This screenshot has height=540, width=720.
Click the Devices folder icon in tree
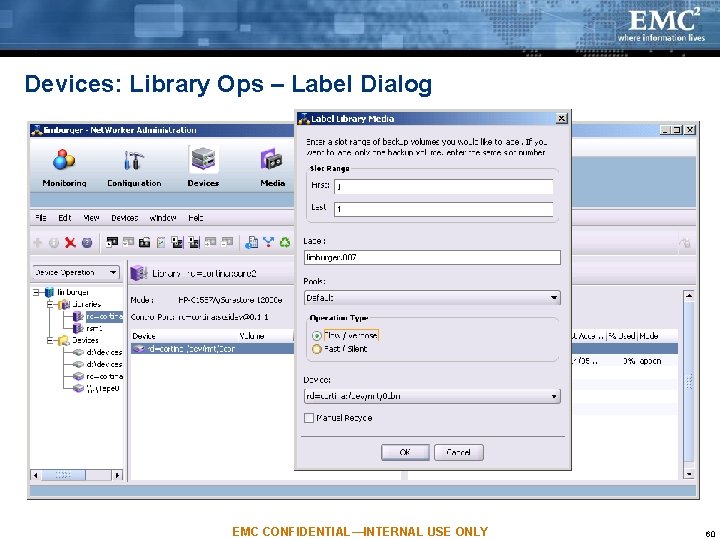(x=63, y=340)
